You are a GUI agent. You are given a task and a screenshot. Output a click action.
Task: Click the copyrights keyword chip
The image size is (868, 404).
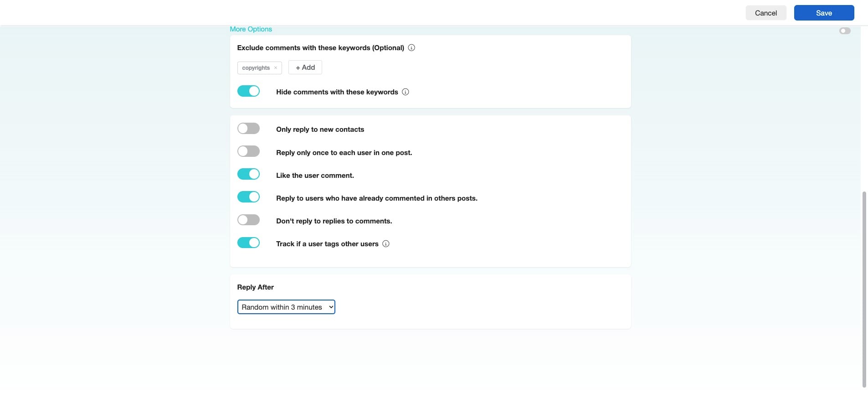(x=260, y=68)
